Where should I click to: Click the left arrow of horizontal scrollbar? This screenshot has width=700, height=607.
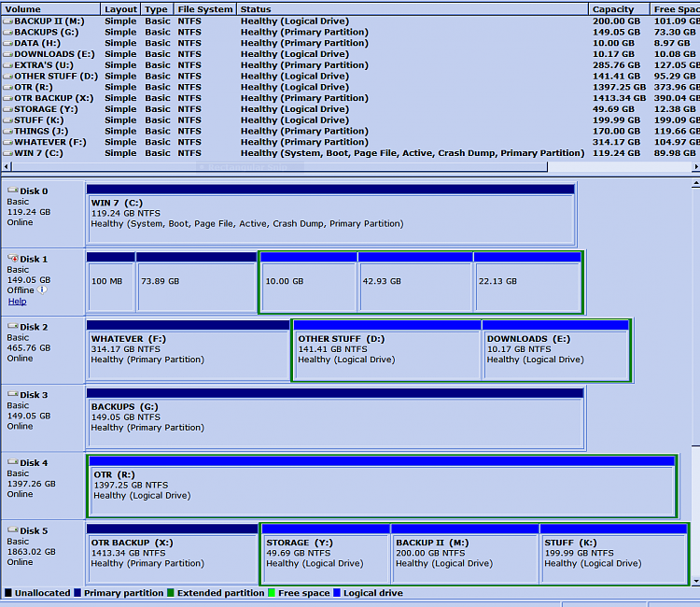click(x=6, y=166)
